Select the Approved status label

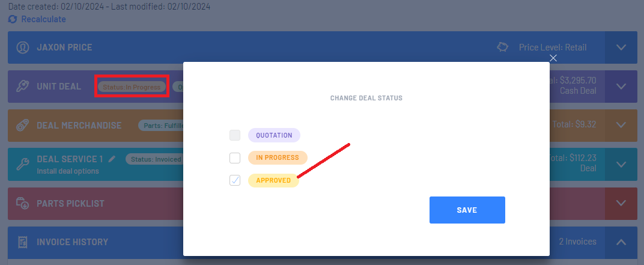(x=273, y=180)
